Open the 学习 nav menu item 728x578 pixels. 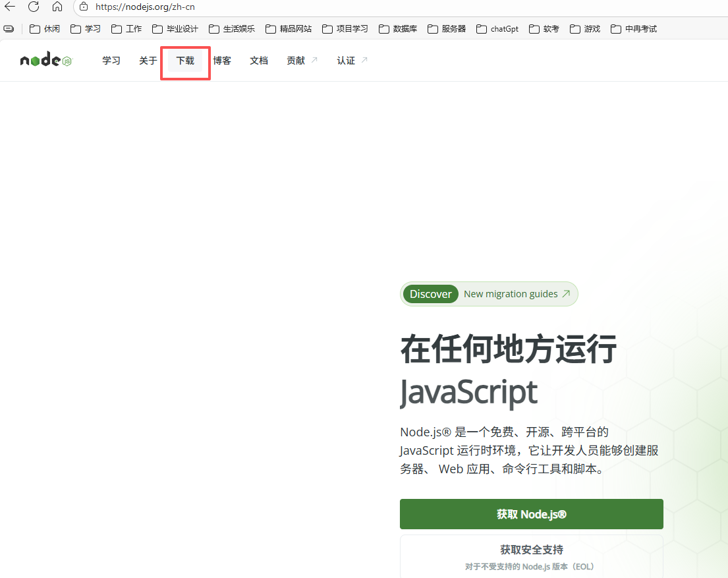click(111, 61)
